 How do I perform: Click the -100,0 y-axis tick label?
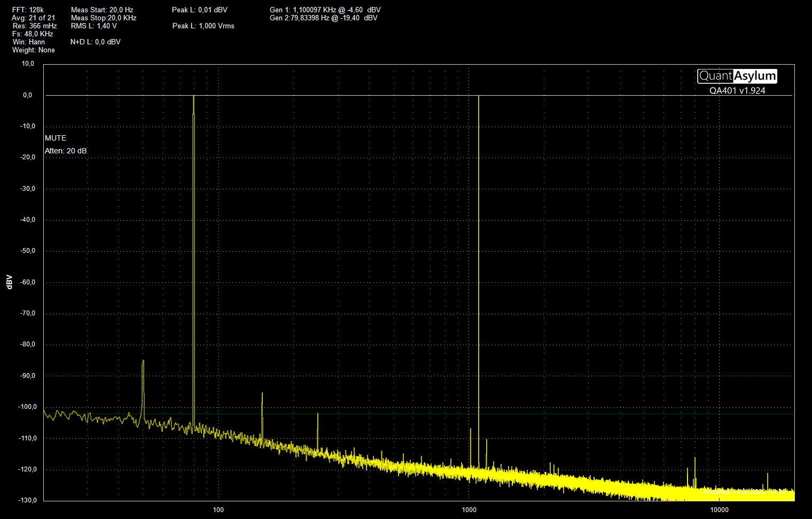[x=28, y=407]
